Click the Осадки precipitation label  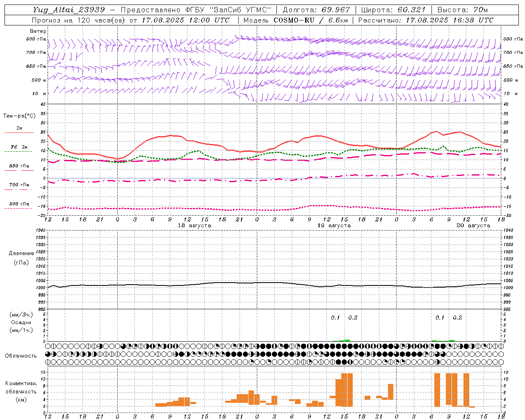point(21,322)
